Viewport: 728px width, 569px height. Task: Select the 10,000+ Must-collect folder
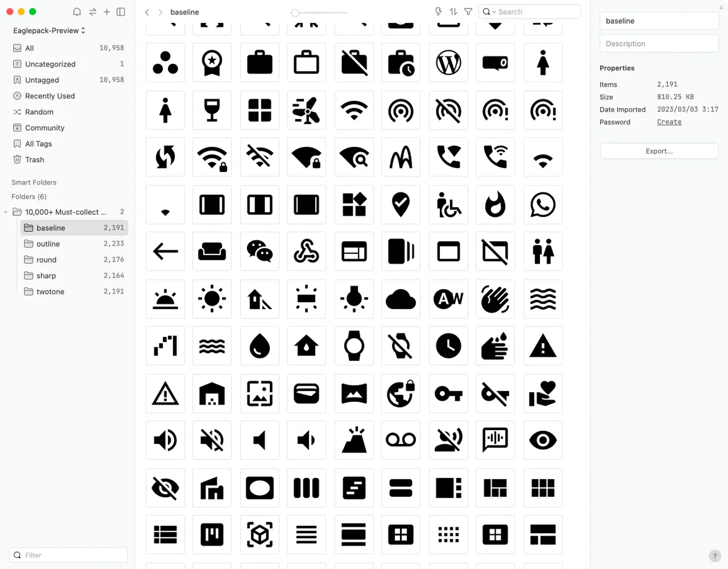pyautogui.click(x=69, y=212)
